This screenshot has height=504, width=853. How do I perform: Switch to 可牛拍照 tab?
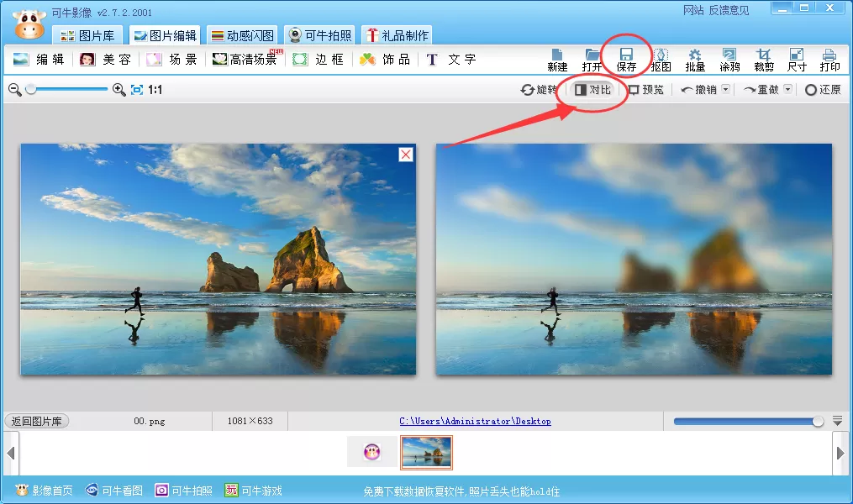click(320, 35)
